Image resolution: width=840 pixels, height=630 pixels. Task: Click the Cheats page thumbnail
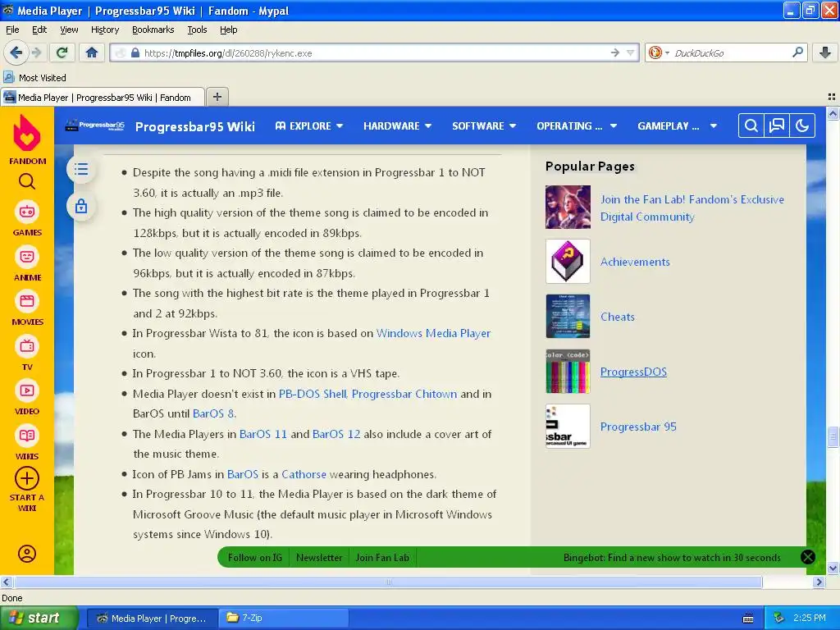568,316
